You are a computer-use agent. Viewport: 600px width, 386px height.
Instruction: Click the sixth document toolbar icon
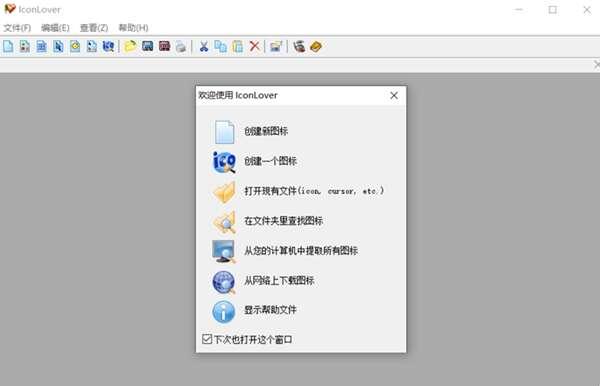point(92,46)
